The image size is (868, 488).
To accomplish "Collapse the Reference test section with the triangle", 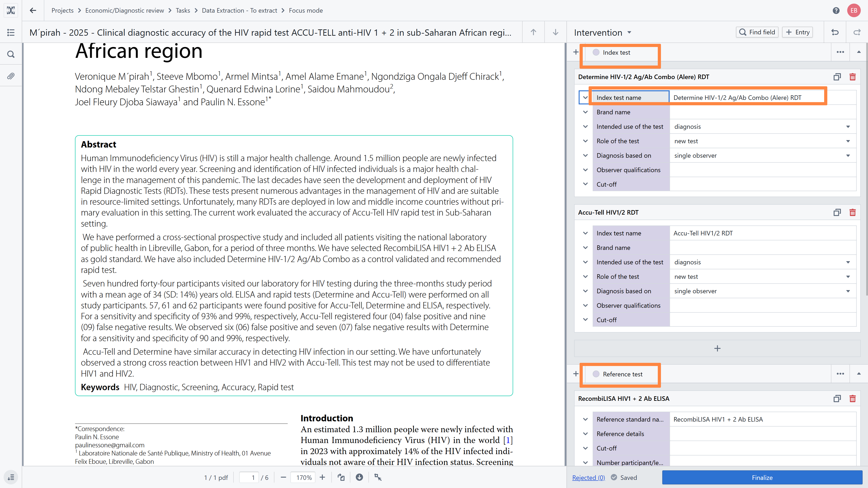I will (859, 374).
